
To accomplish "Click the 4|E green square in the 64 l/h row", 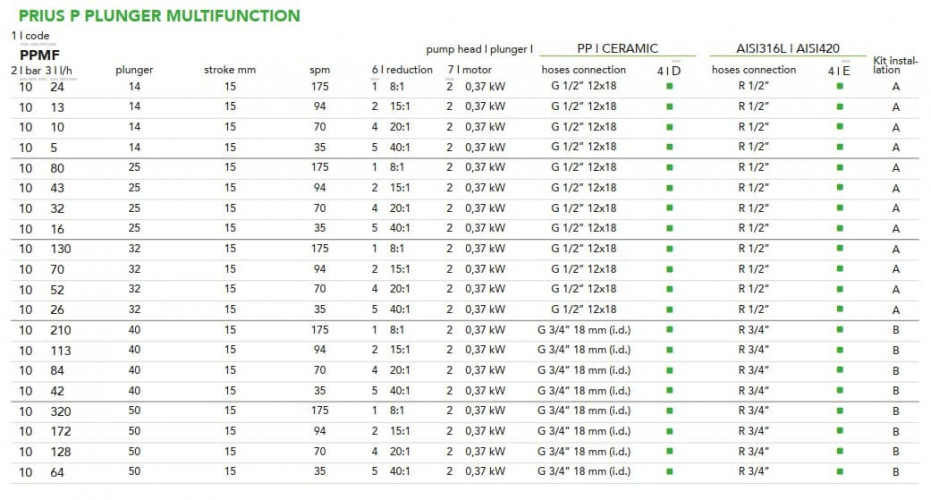I will (x=839, y=472).
